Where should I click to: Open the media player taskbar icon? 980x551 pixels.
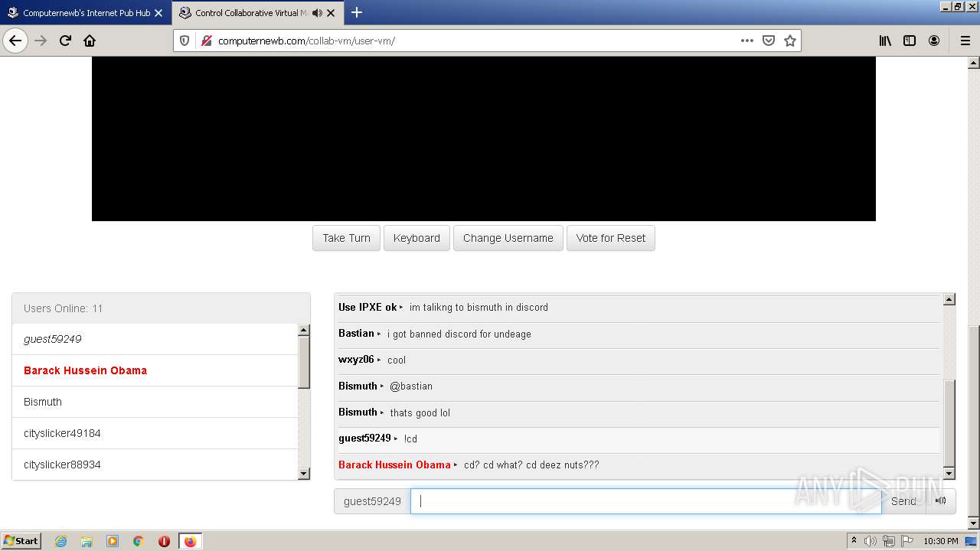(x=113, y=541)
